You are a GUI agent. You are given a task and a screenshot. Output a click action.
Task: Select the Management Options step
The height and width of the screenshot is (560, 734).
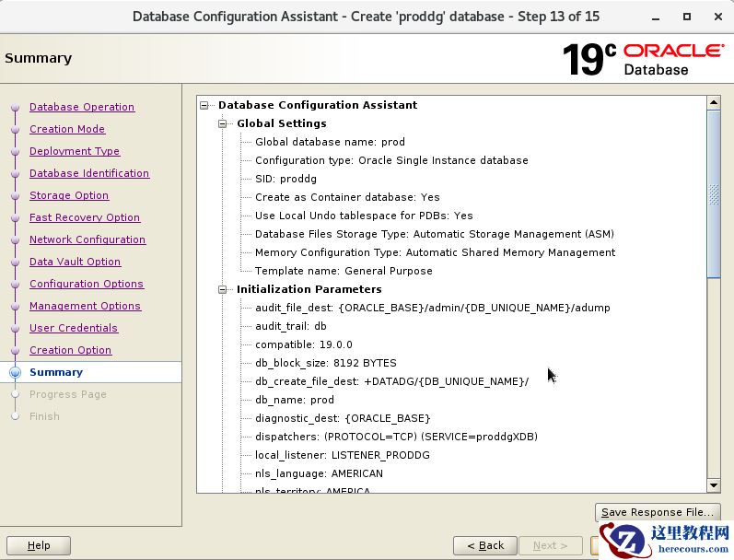click(85, 306)
